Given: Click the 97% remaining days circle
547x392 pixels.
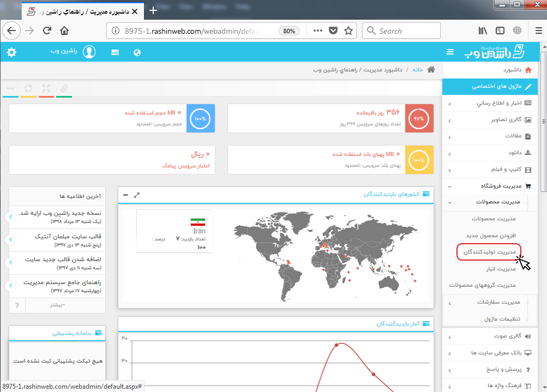Looking at the screenshot, I should pyautogui.click(x=419, y=118).
